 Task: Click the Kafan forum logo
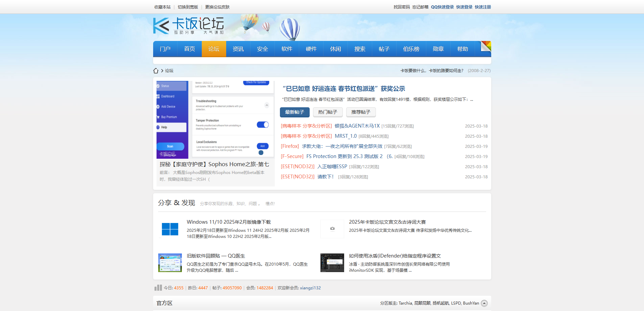[188, 26]
